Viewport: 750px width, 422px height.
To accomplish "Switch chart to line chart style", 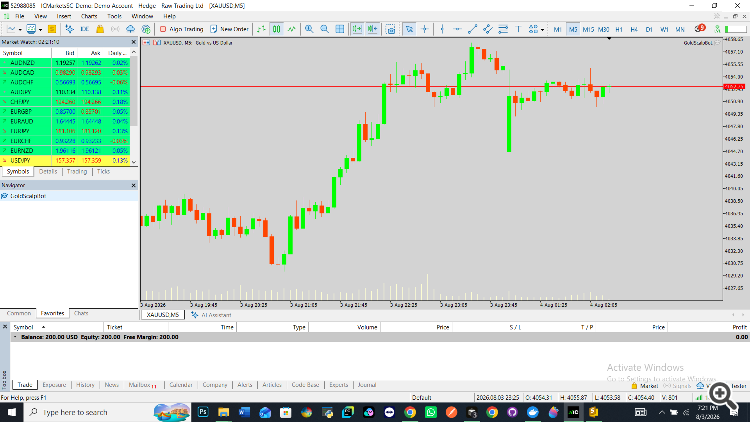I will tap(291, 29).
